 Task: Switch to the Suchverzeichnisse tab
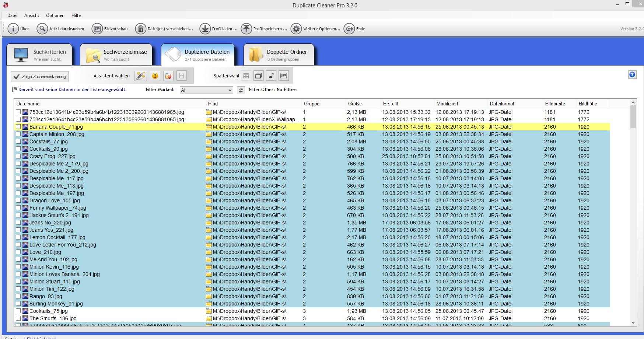(x=117, y=55)
